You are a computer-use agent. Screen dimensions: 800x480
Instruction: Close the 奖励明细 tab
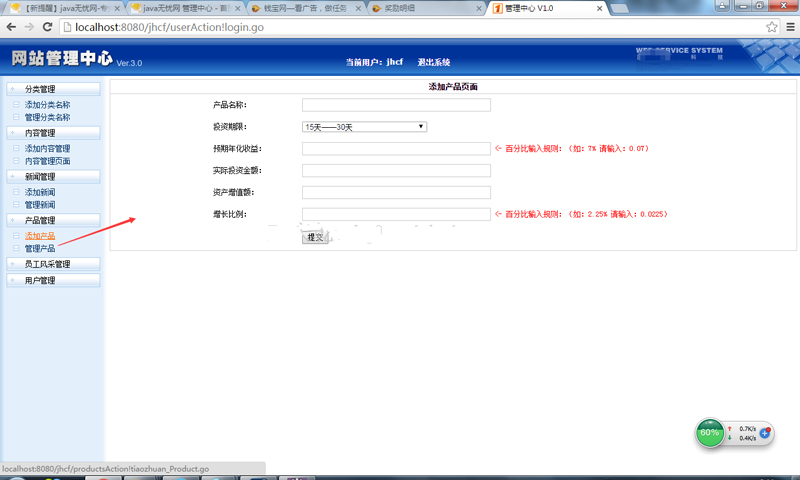479,8
